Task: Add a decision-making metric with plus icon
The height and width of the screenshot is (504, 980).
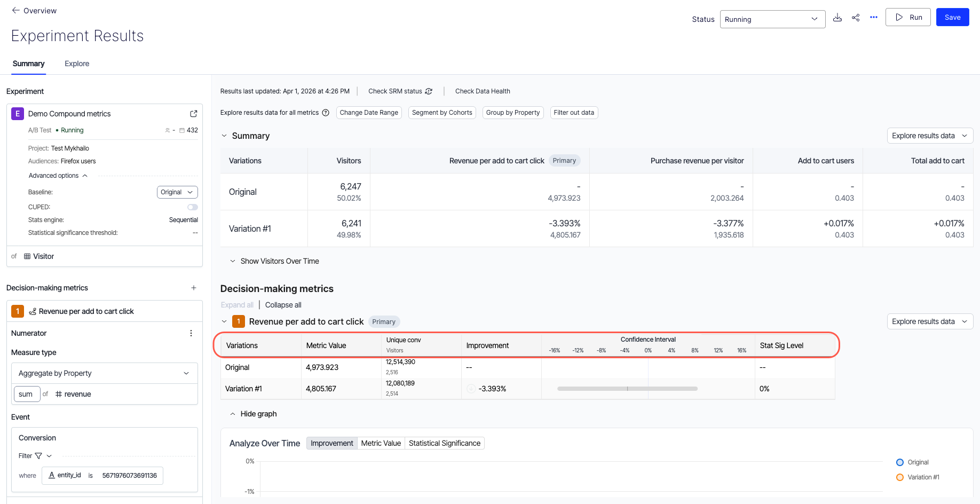Action: [194, 288]
